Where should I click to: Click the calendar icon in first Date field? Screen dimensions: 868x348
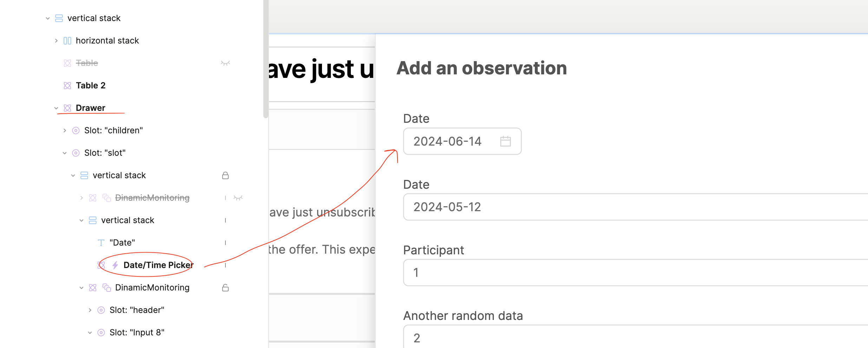pyautogui.click(x=505, y=141)
